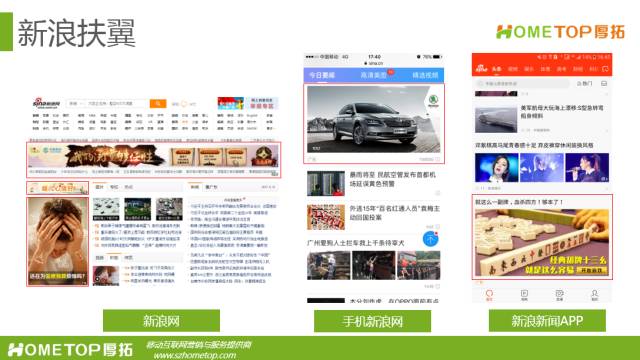Select the 今日要闻 tab in mobile Sina
The image size is (640, 360).
(322, 76)
